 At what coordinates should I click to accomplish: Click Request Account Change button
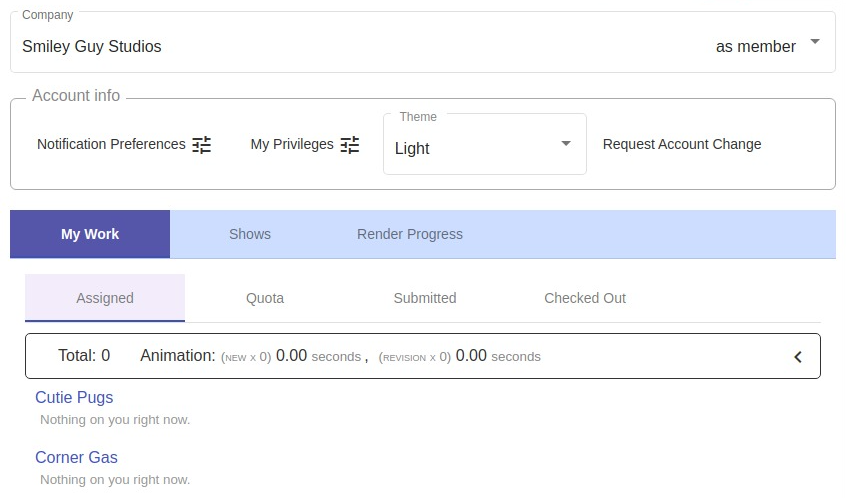(x=682, y=144)
